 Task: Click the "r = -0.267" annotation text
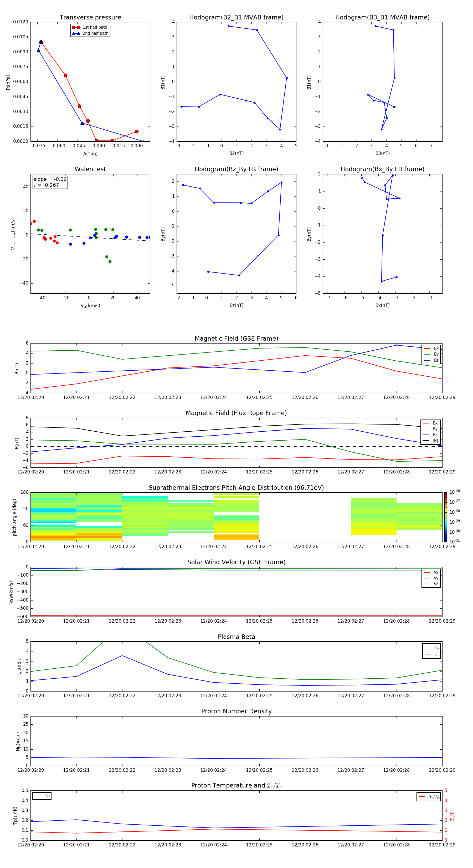click(47, 185)
